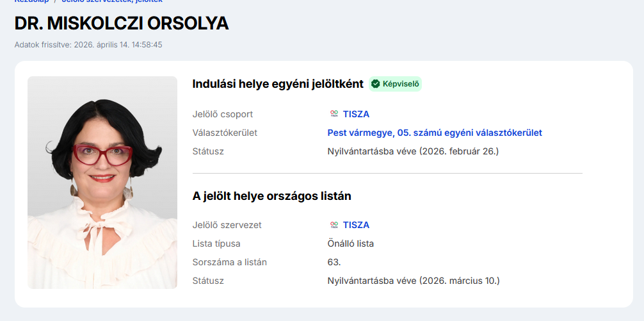Click the 'Választókerület' label

point(225,133)
